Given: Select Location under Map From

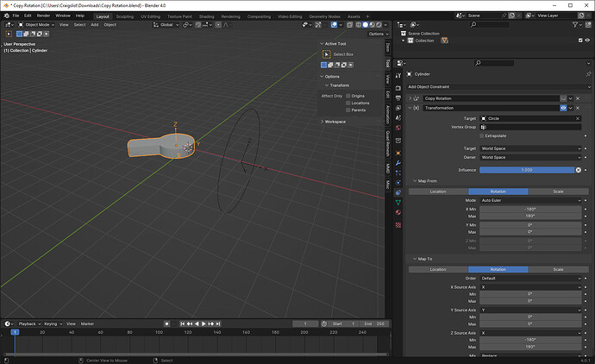Looking at the screenshot, I should point(438,191).
